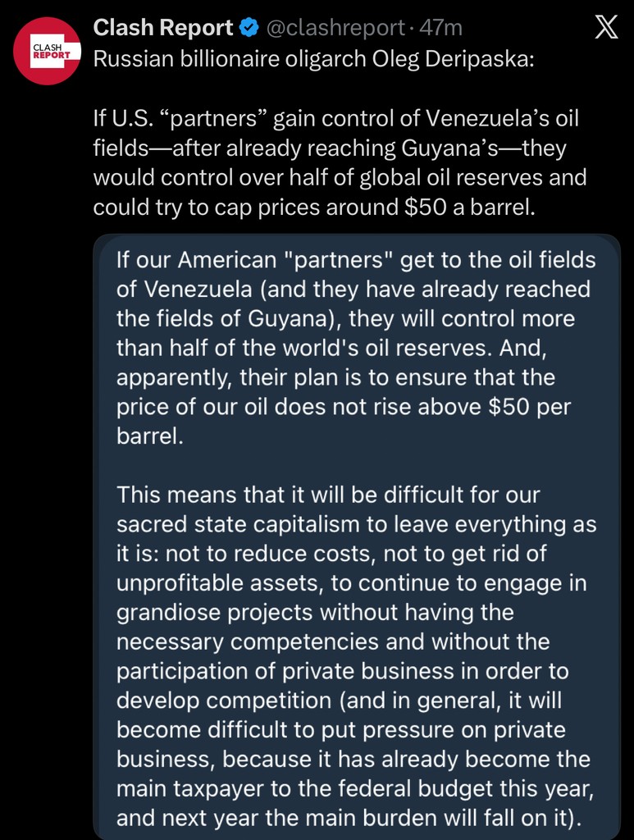Click the blue verified checkmark badge

[249, 29]
